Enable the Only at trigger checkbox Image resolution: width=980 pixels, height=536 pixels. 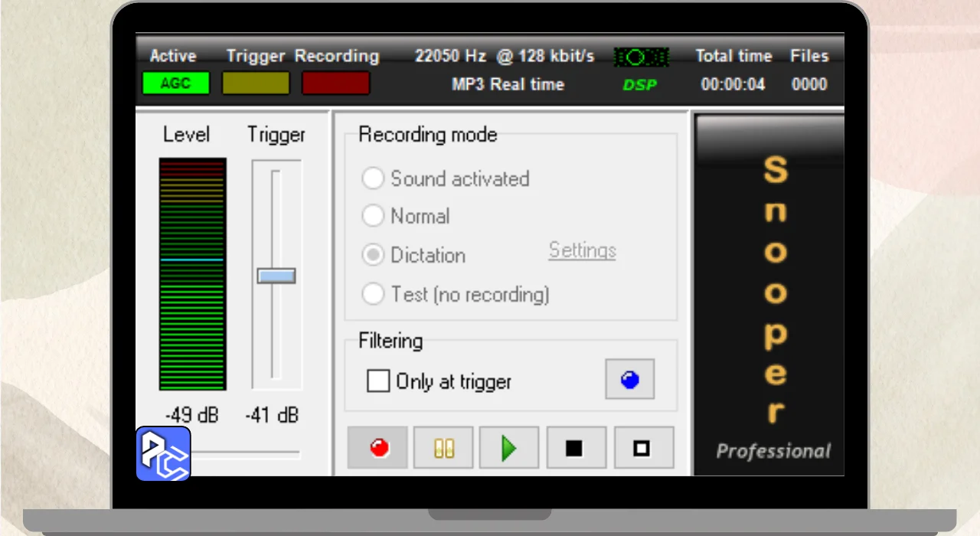tap(378, 381)
